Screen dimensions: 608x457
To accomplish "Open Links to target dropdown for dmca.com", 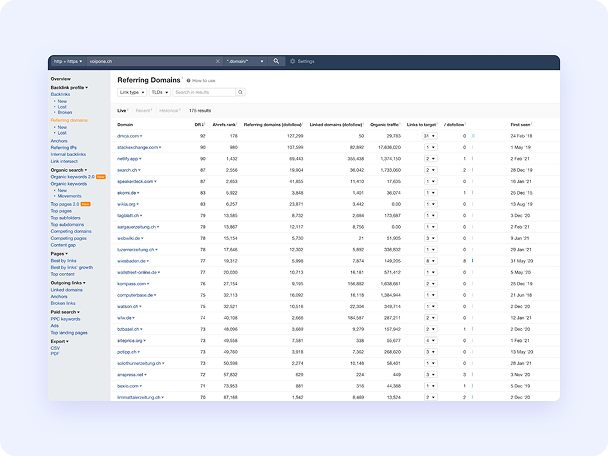I will (x=429, y=135).
